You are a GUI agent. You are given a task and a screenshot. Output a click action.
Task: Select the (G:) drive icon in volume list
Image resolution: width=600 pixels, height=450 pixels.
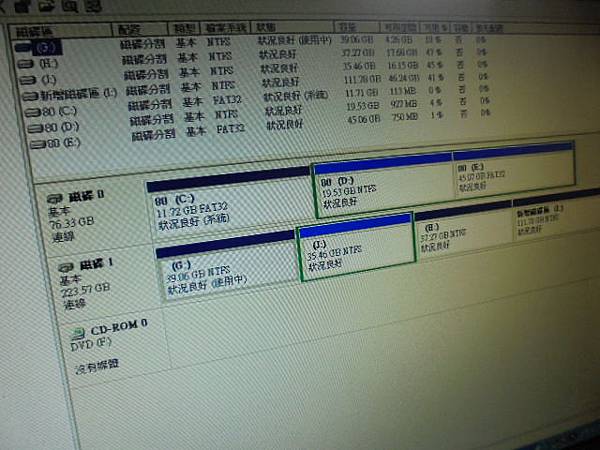coord(23,48)
